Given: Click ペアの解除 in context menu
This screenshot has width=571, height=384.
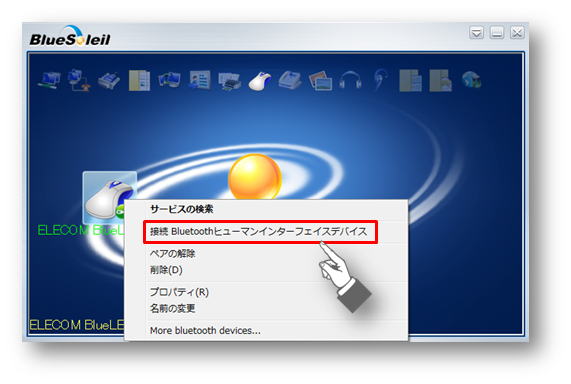Looking at the screenshot, I should 173,254.
